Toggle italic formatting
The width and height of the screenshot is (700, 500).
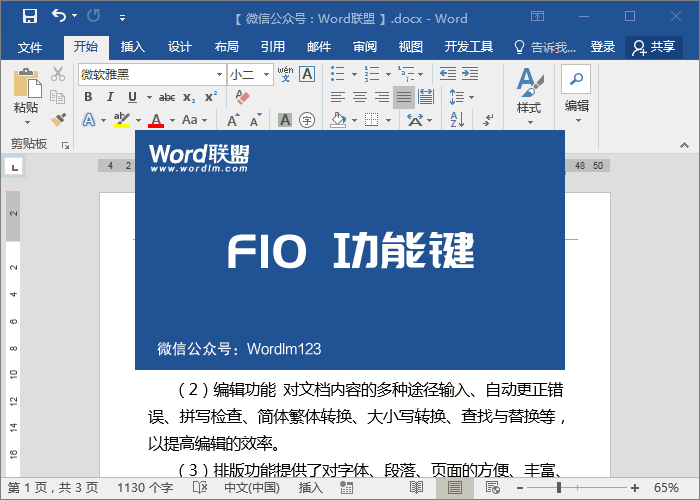110,97
